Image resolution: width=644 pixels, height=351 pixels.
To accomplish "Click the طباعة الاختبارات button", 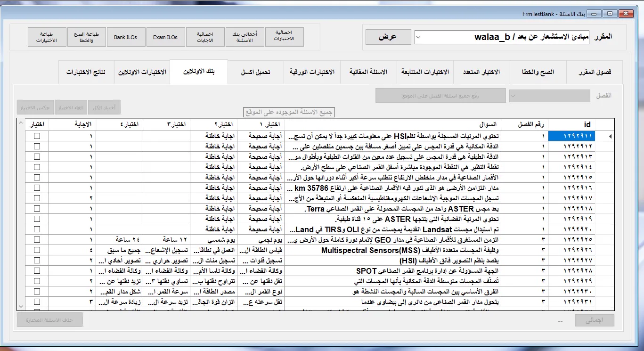I will coord(46,36).
